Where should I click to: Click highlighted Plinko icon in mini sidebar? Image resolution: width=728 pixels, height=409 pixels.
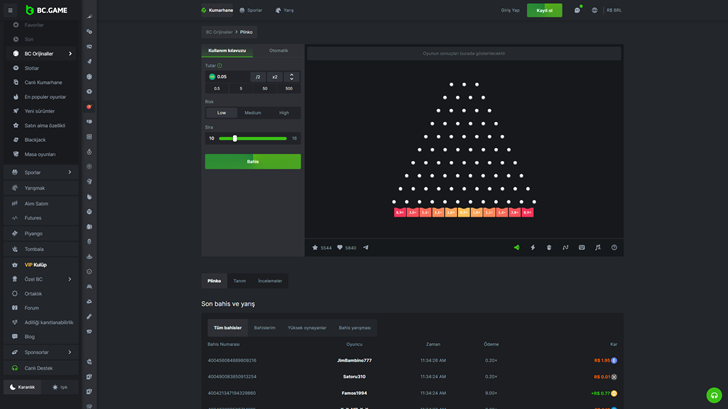click(x=89, y=107)
